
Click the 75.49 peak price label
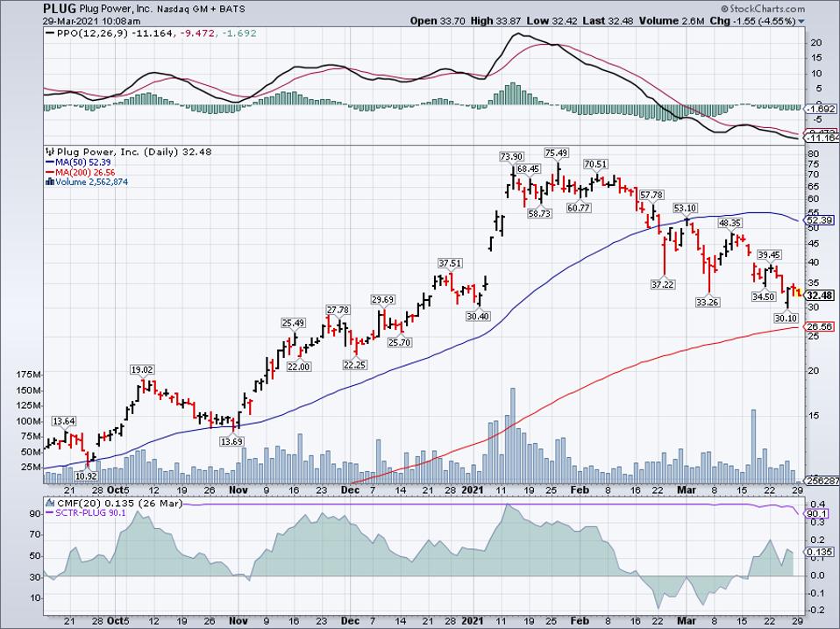coord(556,154)
